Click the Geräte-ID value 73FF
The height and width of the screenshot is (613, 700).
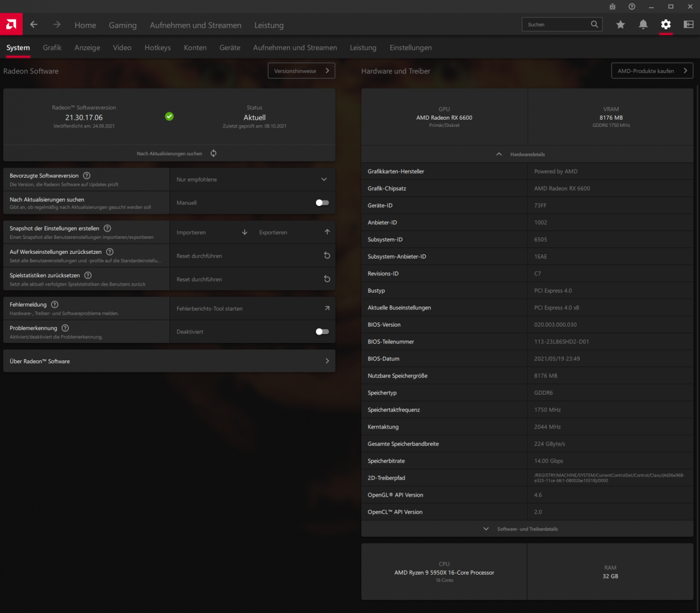tap(540, 205)
